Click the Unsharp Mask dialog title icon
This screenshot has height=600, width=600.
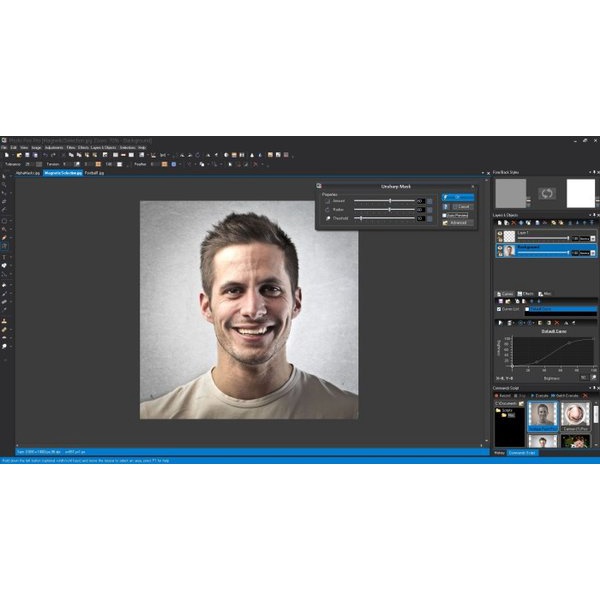319,186
